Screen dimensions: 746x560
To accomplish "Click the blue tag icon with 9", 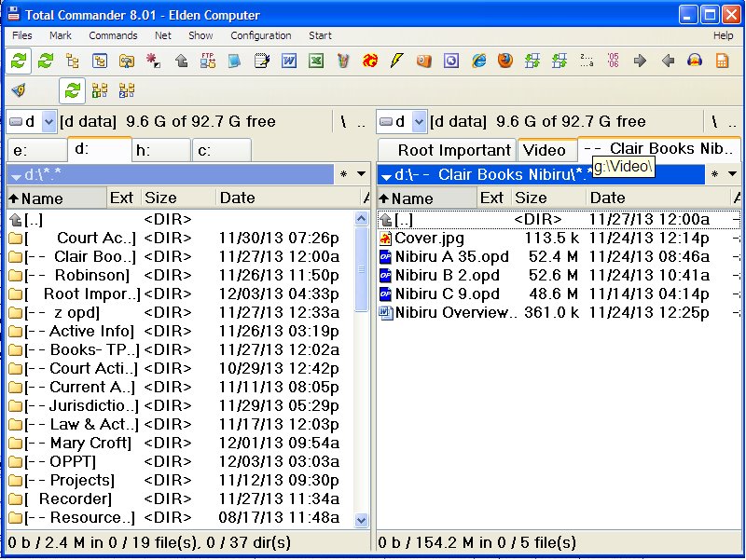I will (19, 90).
